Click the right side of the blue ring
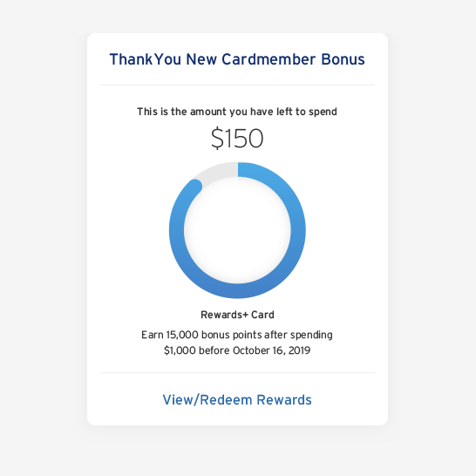 [298, 230]
